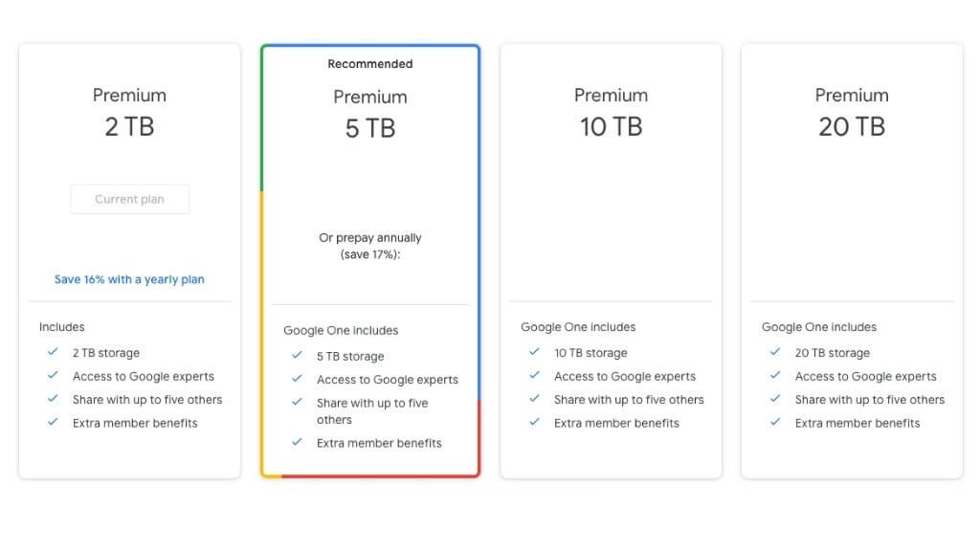The height and width of the screenshot is (551, 980).
Task: Click the Includes heading in 2 TB card
Action: coord(61,327)
